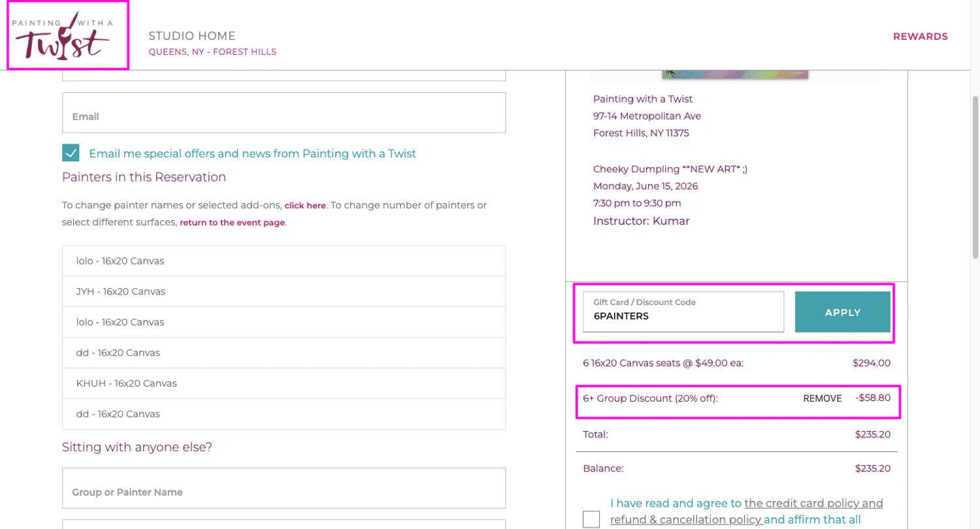Click the page's vertical scrollbar
This screenshot has height=529, width=980.
[x=975, y=176]
